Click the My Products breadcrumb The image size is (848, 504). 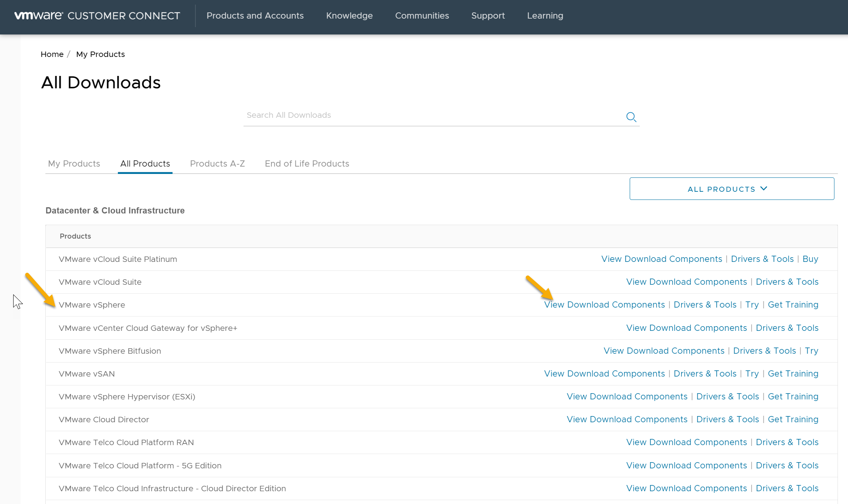pyautogui.click(x=100, y=54)
